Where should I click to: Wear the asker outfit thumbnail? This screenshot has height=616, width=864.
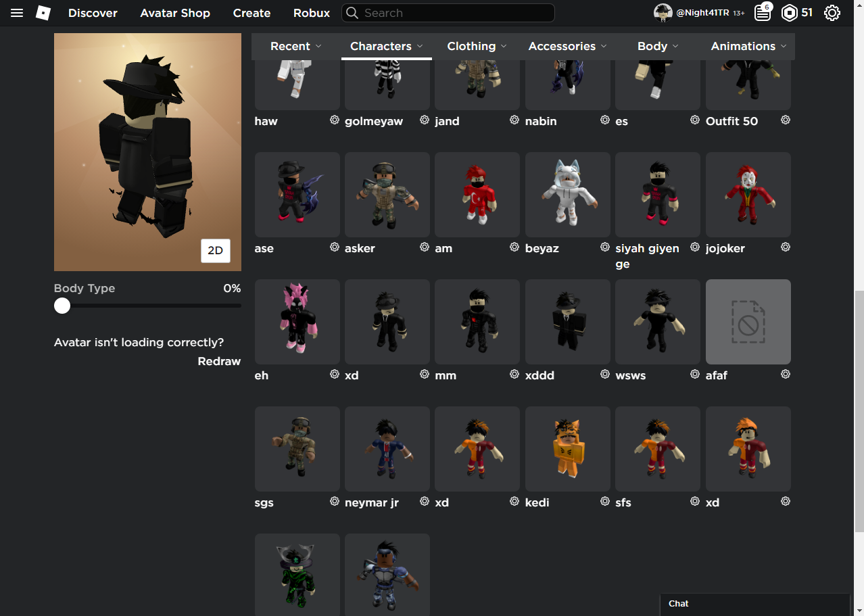[387, 195]
